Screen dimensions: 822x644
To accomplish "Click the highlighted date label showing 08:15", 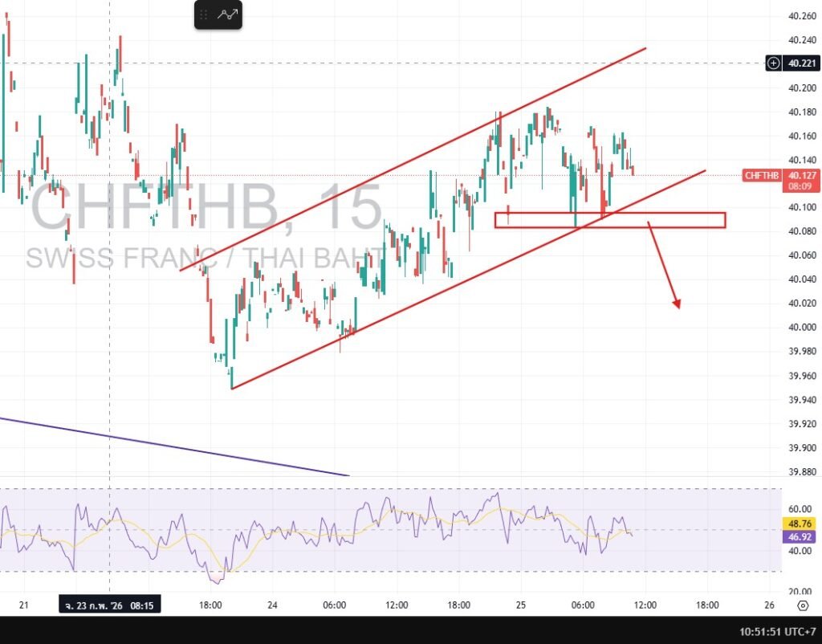I will pos(109,605).
